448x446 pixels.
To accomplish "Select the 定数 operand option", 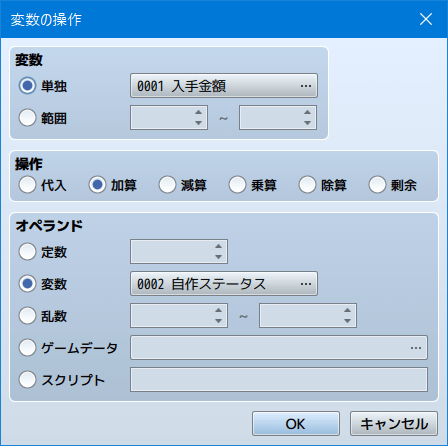I will 27,251.
